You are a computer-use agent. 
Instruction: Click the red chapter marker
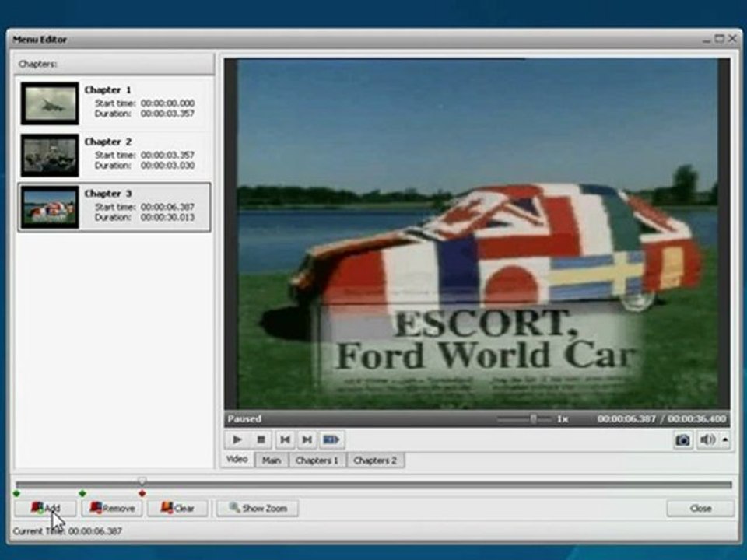(142, 493)
